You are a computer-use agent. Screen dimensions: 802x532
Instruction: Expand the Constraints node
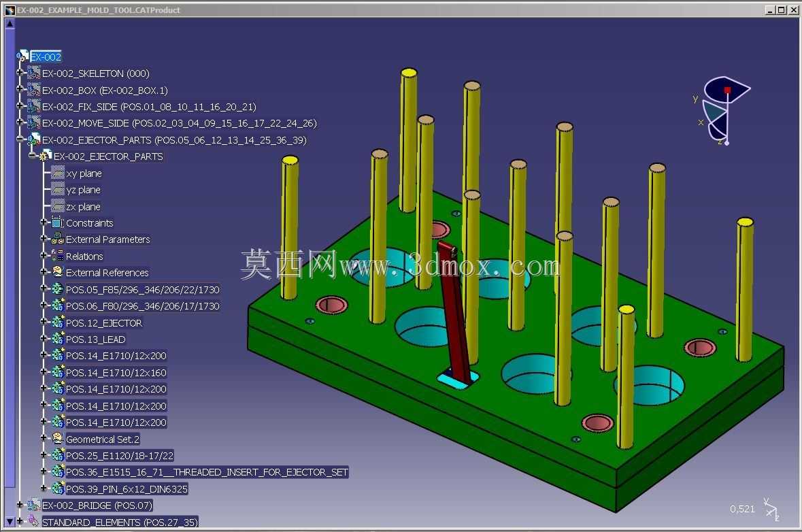pos(44,222)
